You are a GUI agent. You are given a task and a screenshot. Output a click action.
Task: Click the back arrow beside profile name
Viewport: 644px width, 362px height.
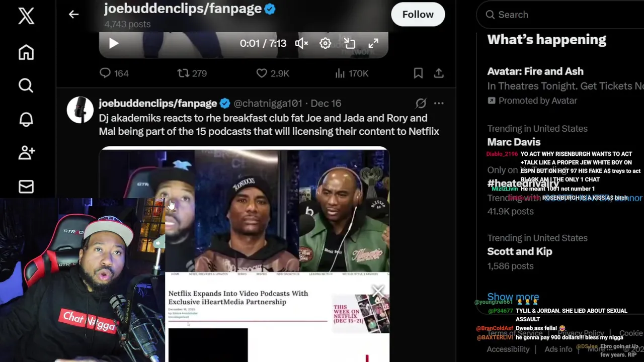pyautogui.click(x=73, y=15)
